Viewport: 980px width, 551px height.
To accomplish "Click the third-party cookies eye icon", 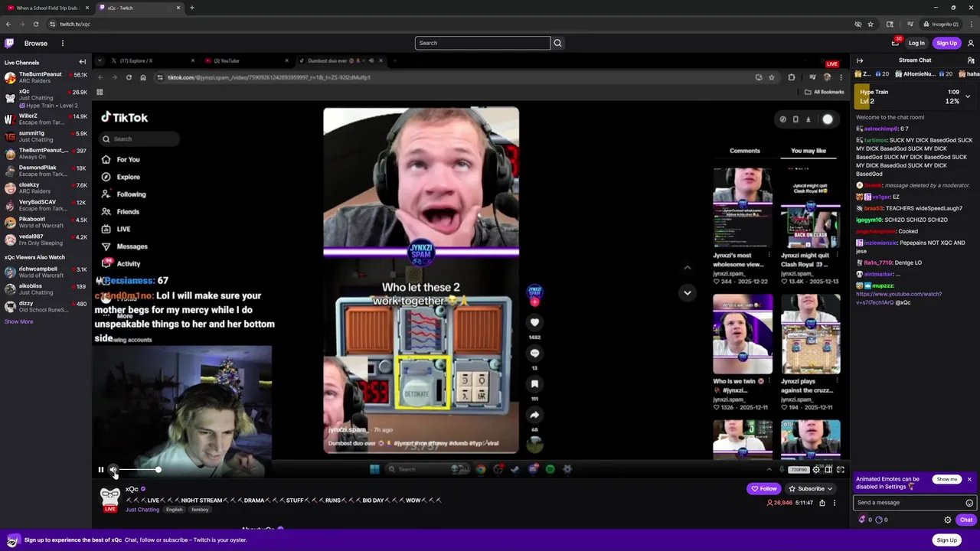I will [858, 24].
